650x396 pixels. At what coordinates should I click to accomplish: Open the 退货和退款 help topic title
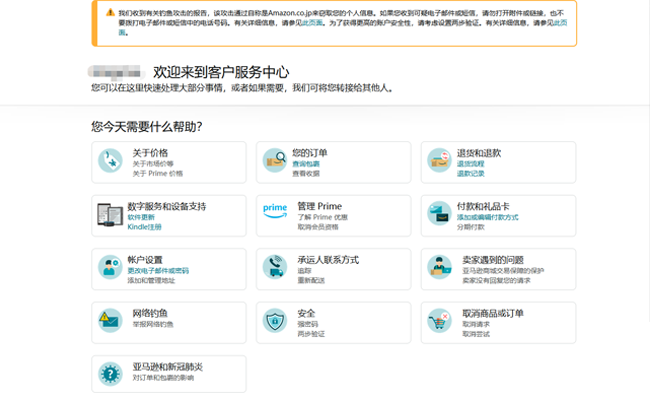click(479, 153)
